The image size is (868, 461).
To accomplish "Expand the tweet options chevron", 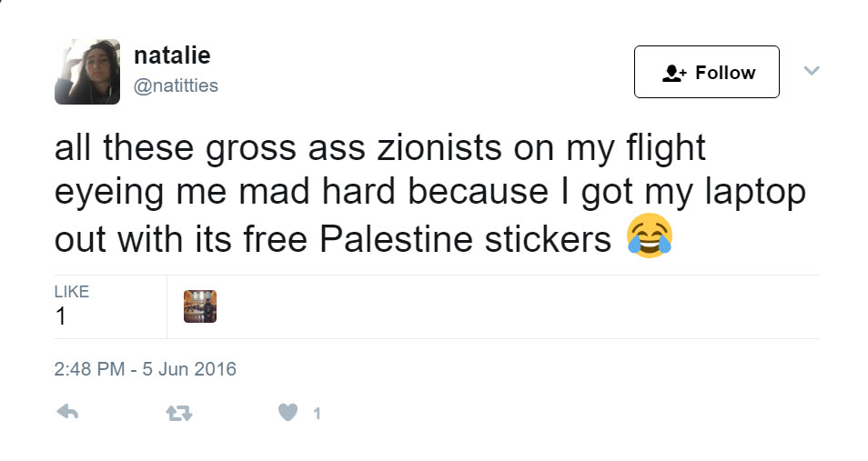I will (811, 71).
